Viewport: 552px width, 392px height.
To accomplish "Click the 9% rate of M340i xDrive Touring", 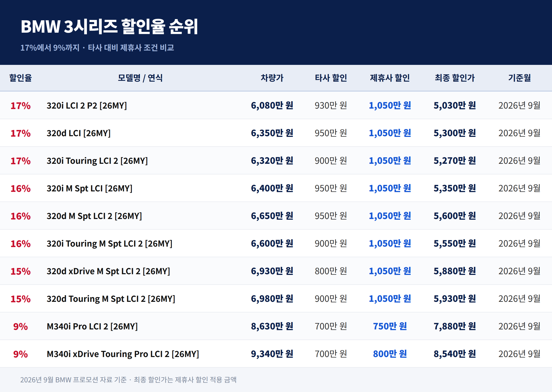I will pos(20,354).
